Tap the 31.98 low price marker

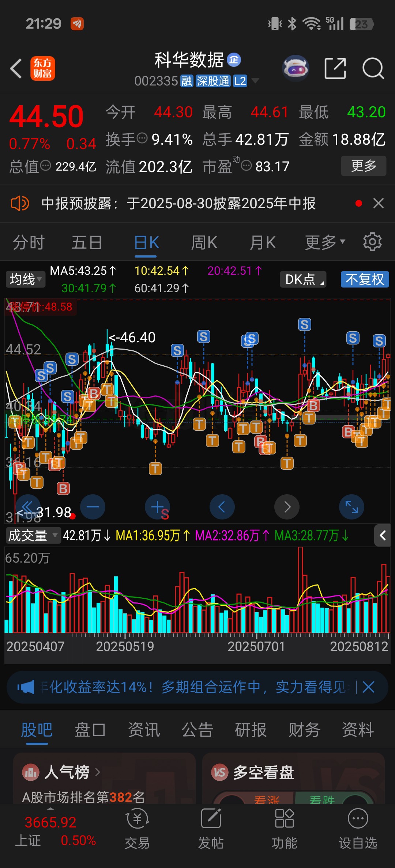44,512
